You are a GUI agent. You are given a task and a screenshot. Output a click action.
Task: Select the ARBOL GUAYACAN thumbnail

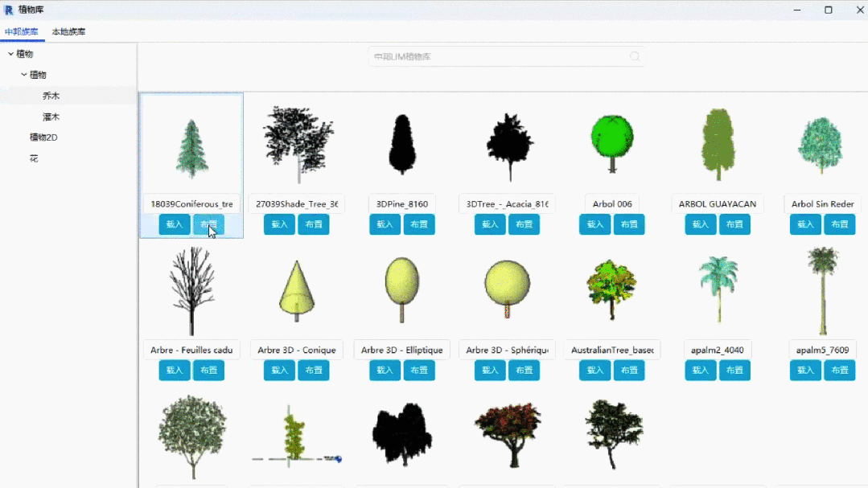tap(718, 145)
